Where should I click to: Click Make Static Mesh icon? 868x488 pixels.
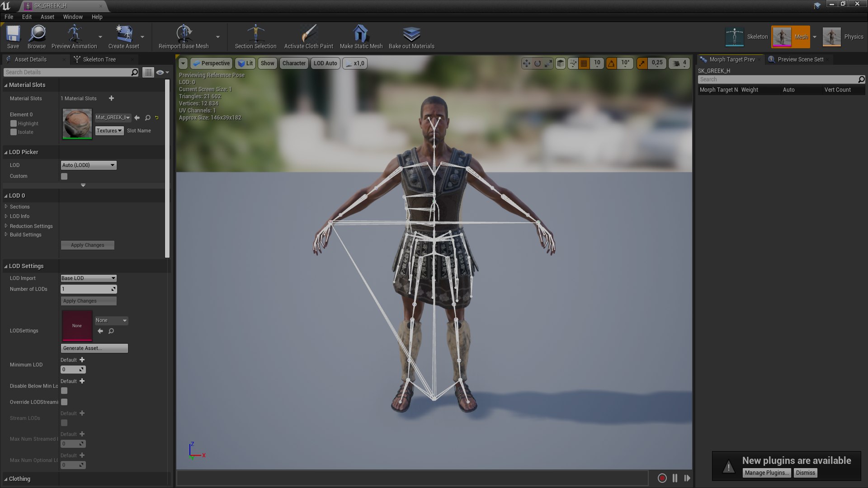(x=361, y=34)
